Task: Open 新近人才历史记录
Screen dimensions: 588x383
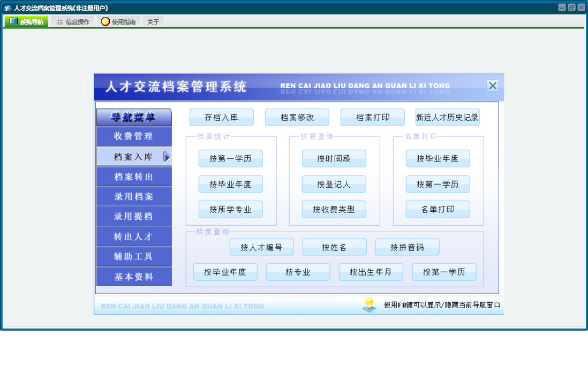Action: pyautogui.click(x=447, y=117)
